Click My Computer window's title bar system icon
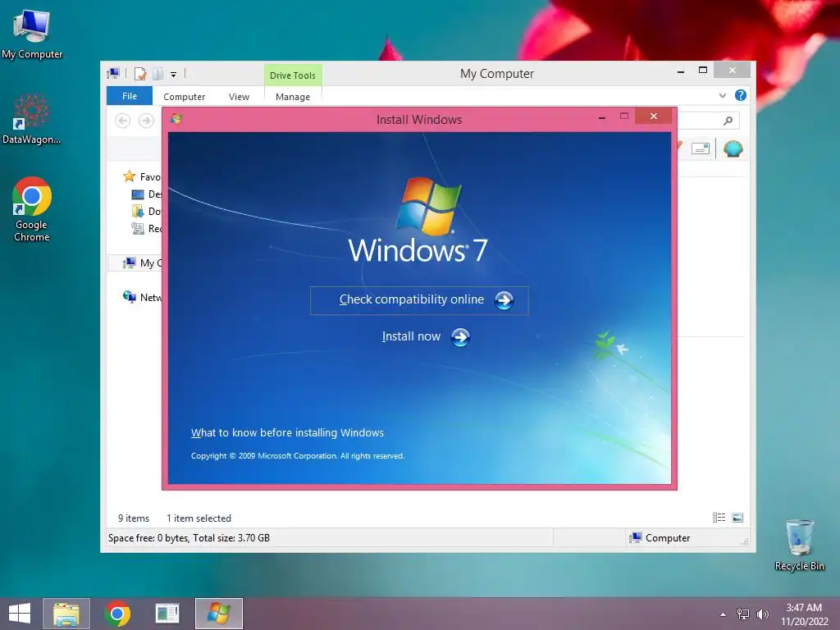This screenshot has width=840, height=630. pos(113,73)
